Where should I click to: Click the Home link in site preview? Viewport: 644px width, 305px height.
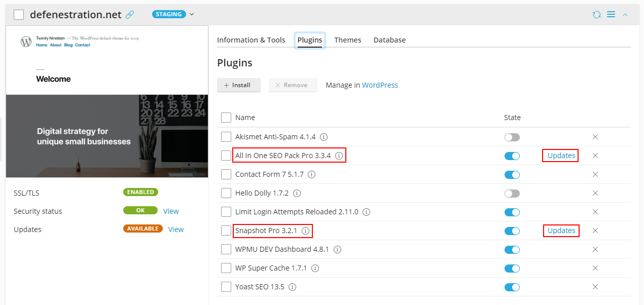click(x=42, y=45)
